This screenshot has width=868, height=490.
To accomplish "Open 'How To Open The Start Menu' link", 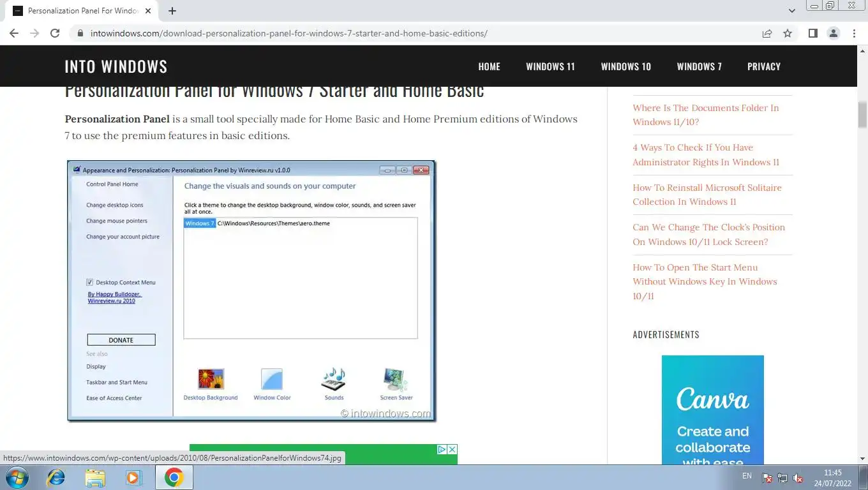I will tap(705, 281).
